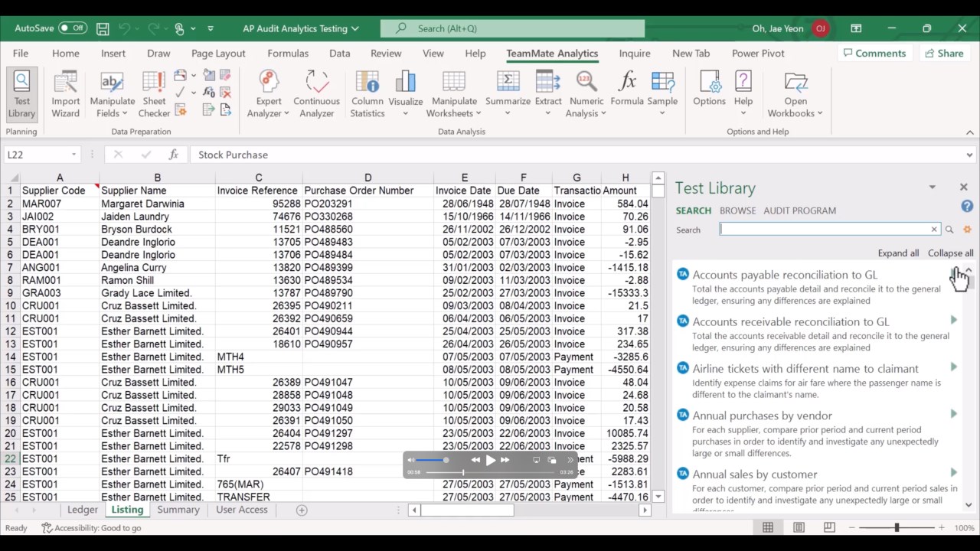Viewport: 980px width, 551px height.
Task: Add a new sheet with plus button
Action: click(x=302, y=510)
